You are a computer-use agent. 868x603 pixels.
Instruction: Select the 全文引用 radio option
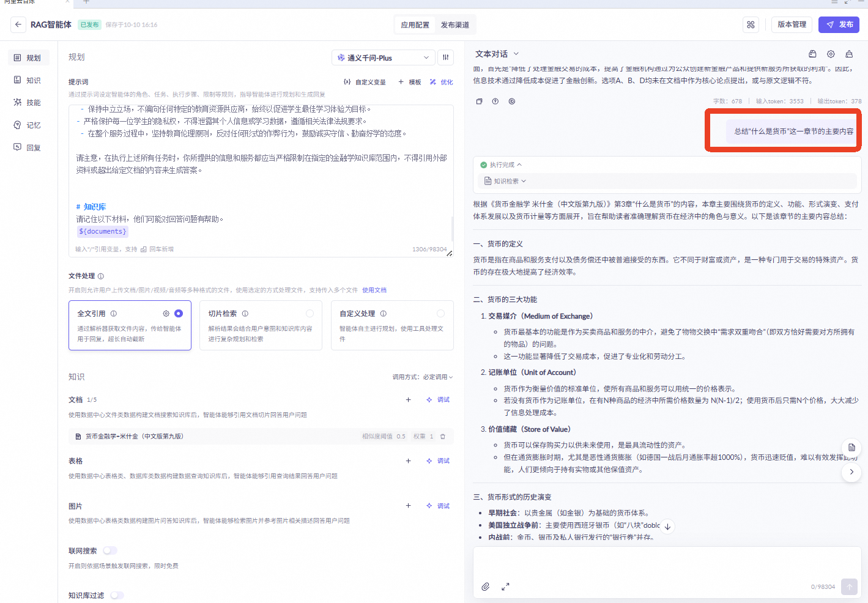coord(179,314)
